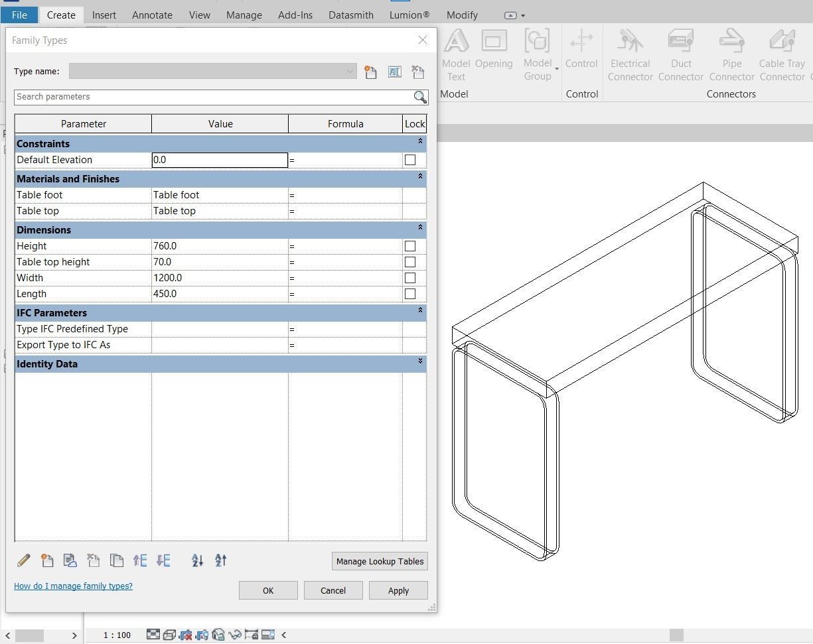Viewport: 813px width, 644px height.
Task: Switch to the Annotate ribbon tab
Action: coord(152,15)
